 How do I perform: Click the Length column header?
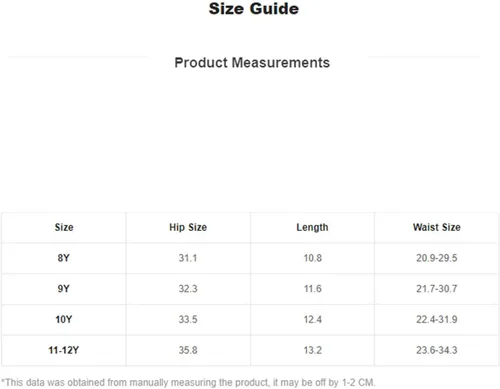[312, 227]
